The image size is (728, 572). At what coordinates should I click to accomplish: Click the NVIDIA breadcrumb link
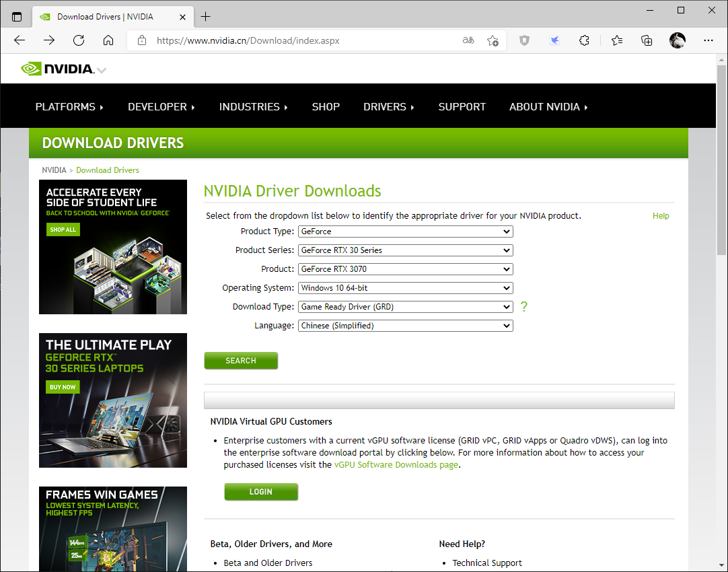click(54, 170)
